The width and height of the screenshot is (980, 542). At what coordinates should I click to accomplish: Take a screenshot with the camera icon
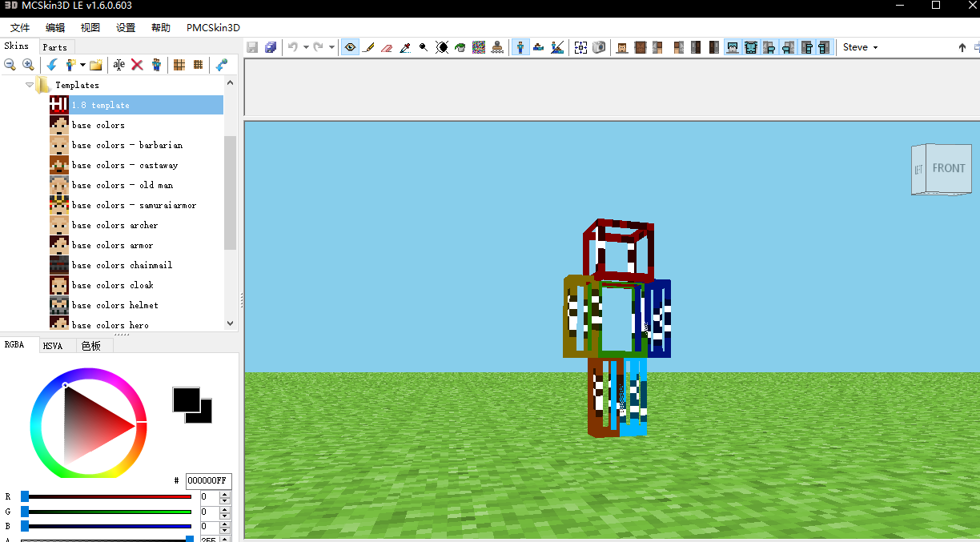pos(600,47)
